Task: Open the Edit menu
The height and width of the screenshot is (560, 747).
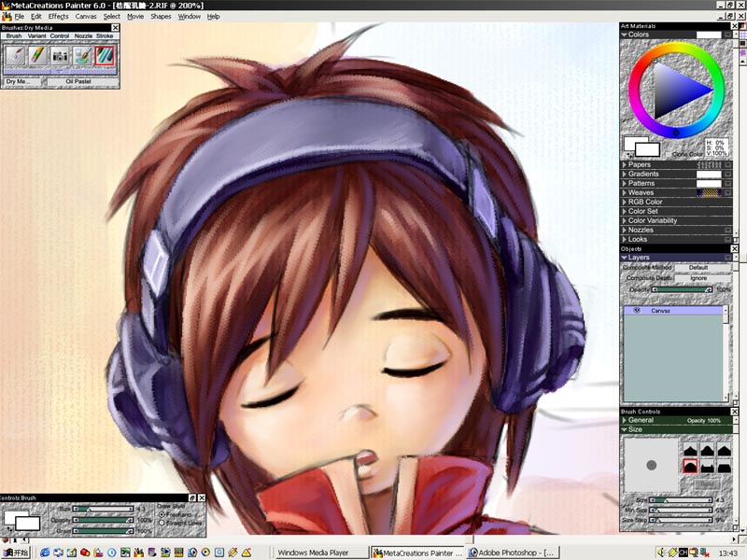Action: (36, 17)
